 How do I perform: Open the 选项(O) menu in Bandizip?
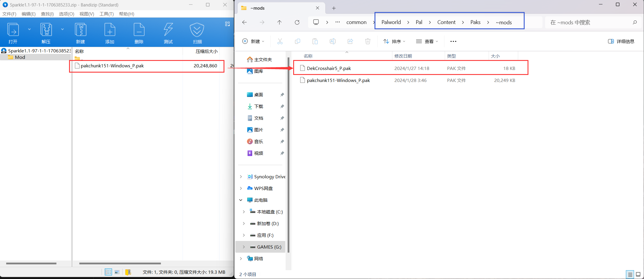click(66, 14)
